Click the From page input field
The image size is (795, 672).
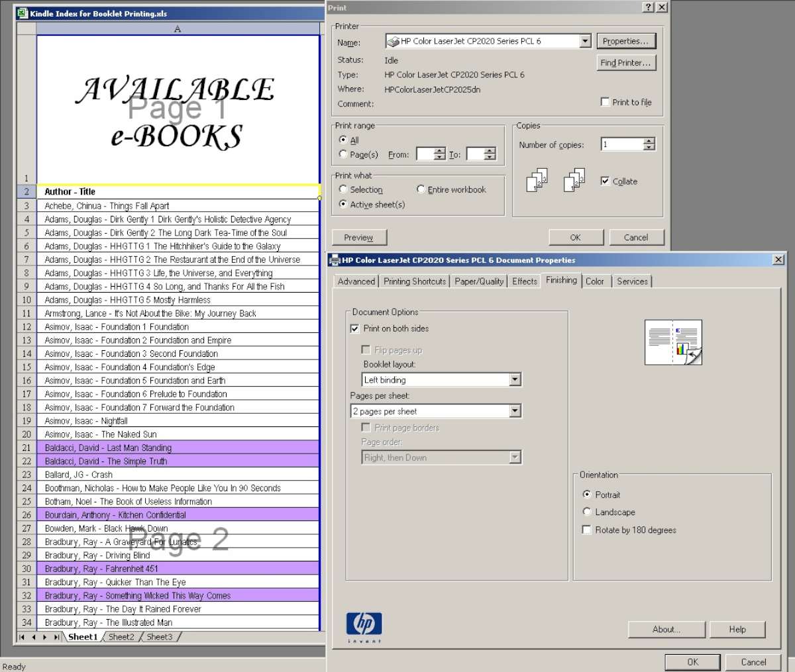coord(425,154)
